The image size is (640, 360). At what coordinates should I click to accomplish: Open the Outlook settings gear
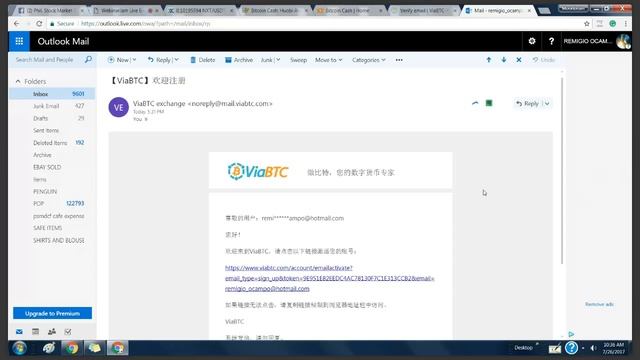tap(532, 41)
